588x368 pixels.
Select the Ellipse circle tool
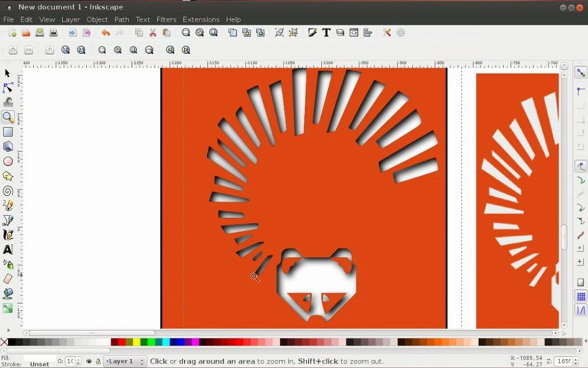(8, 162)
